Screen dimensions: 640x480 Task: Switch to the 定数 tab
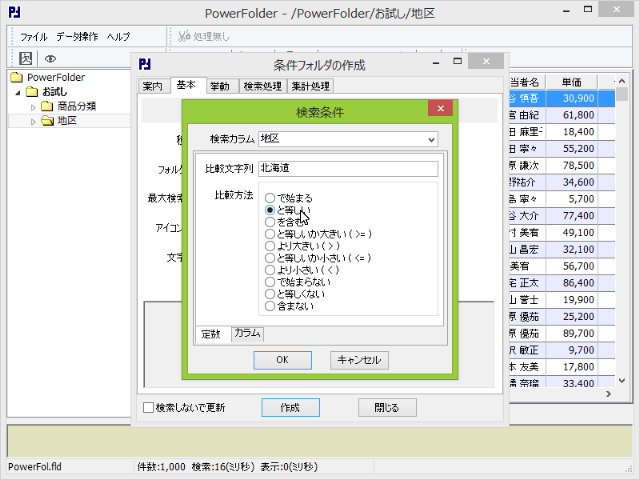click(x=212, y=334)
